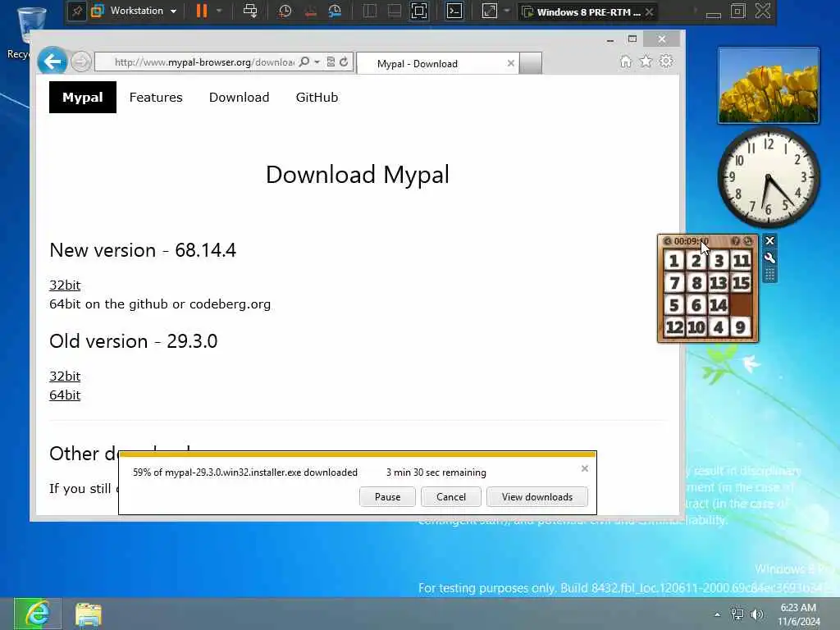Viewport: 840px width, 630px height.
Task: Open puzzle gadget options wrench
Action: (769, 258)
